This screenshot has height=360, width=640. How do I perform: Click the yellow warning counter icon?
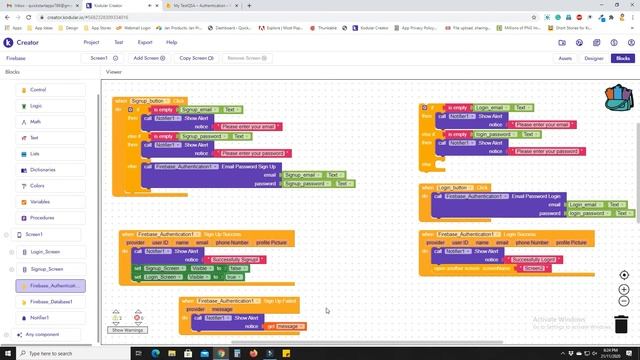coord(116,318)
